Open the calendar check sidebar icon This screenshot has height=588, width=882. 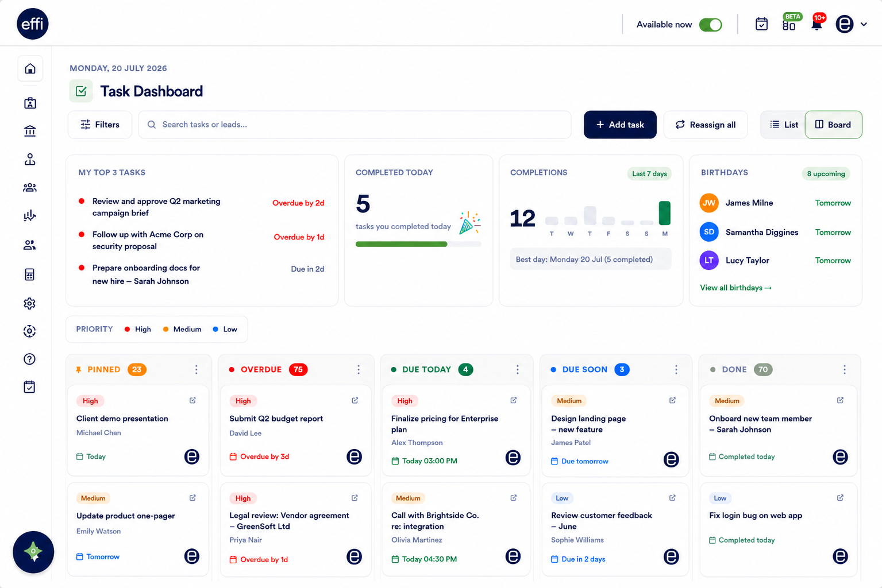click(x=30, y=387)
